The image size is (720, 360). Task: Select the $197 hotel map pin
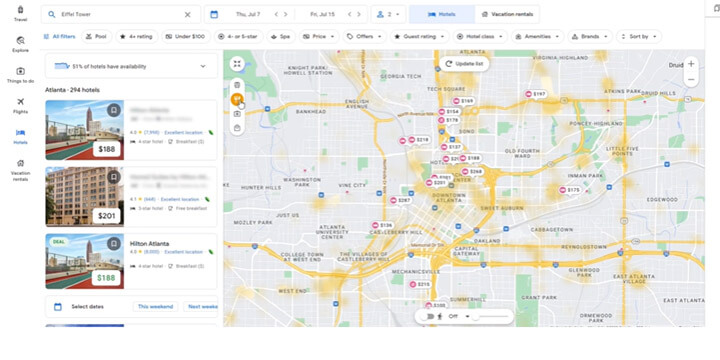pos(535,94)
